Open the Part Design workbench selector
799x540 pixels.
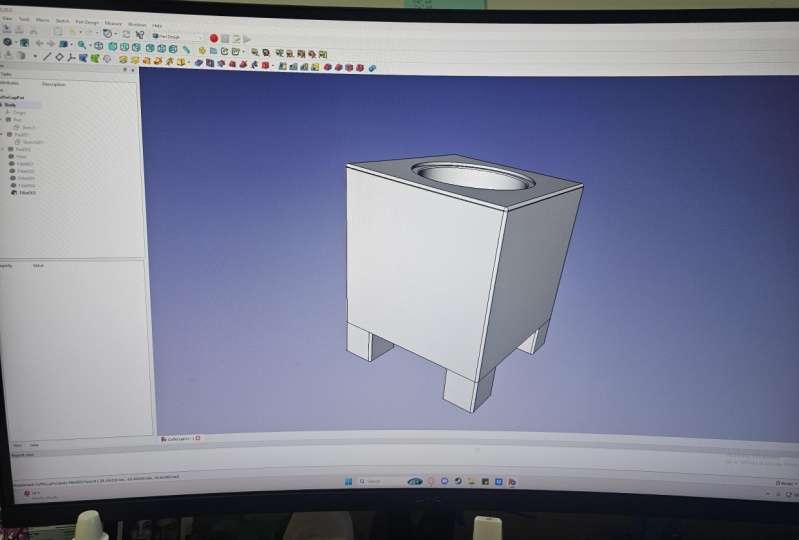(177, 37)
